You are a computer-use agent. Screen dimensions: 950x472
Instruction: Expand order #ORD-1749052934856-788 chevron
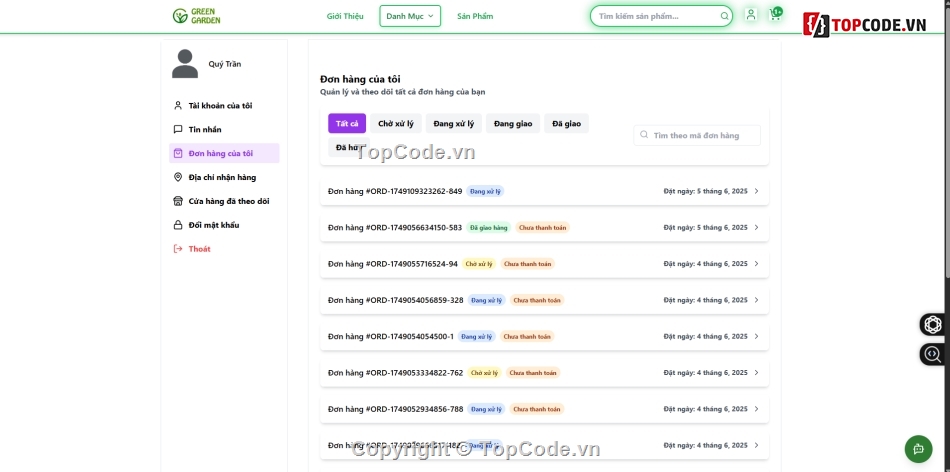point(756,409)
